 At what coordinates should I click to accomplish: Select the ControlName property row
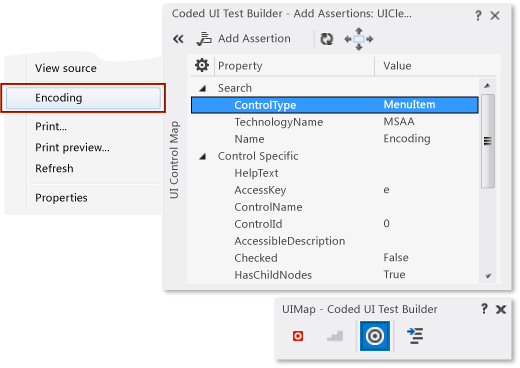(x=335, y=207)
